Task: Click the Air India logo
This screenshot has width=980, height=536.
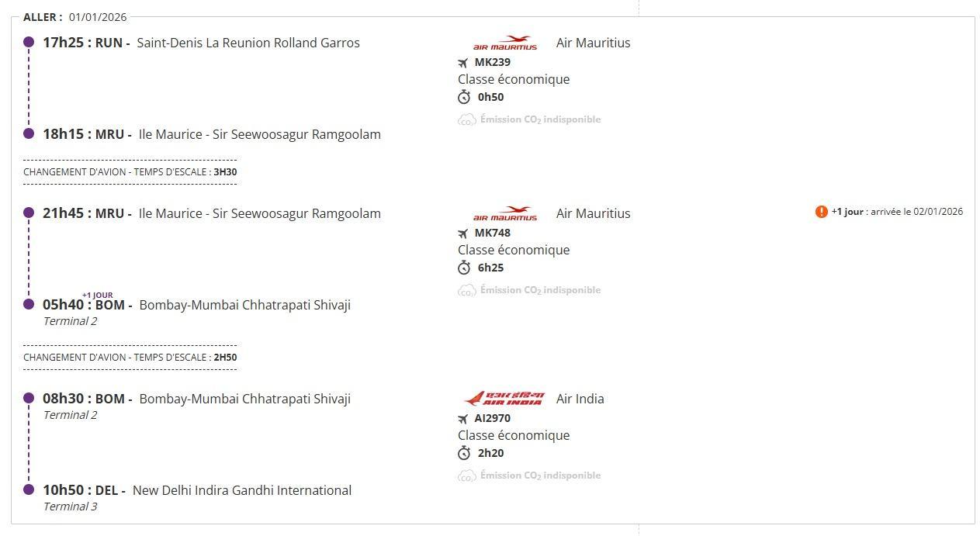Action: (x=504, y=399)
